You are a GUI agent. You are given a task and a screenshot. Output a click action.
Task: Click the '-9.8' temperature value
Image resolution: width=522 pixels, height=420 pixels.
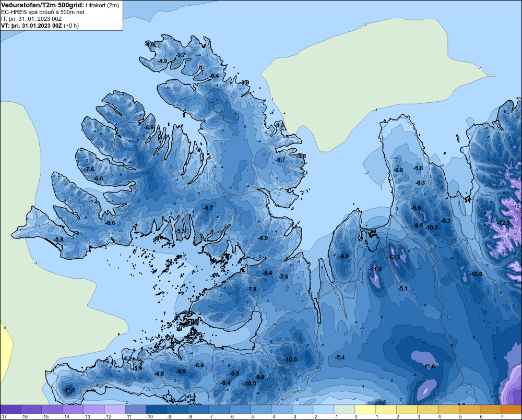tap(344, 256)
